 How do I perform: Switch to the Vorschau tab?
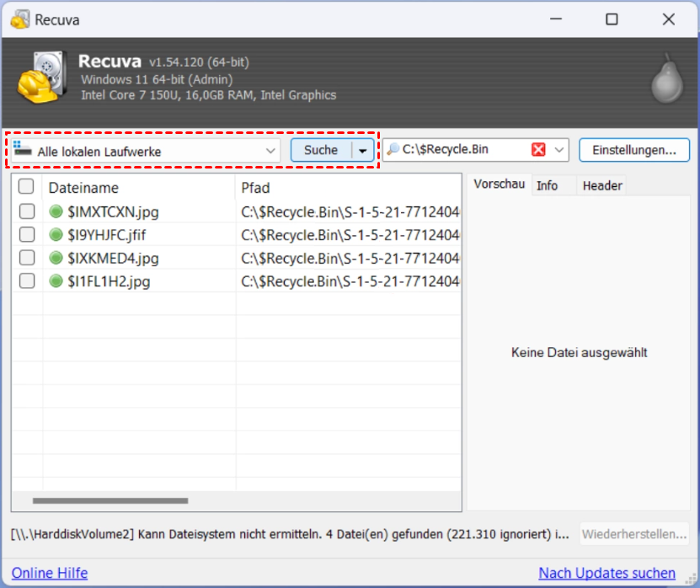click(x=500, y=184)
